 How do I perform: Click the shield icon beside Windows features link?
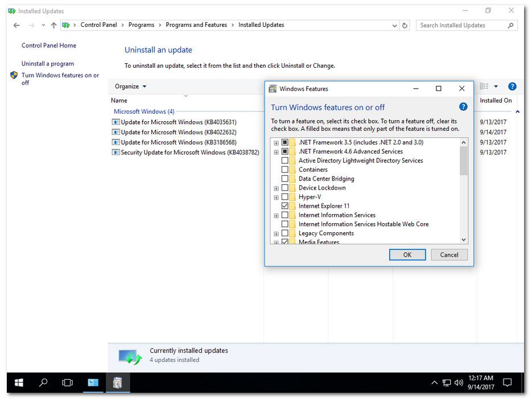click(x=14, y=75)
